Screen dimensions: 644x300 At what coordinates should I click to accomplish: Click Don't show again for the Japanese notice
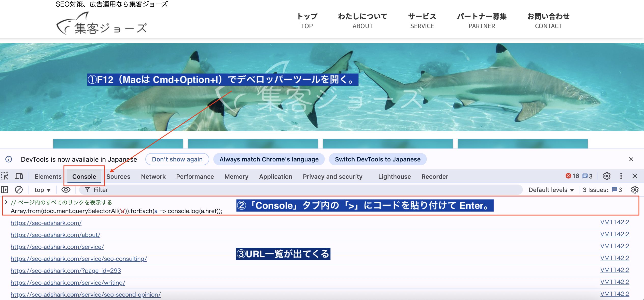click(x=177, y=159)
